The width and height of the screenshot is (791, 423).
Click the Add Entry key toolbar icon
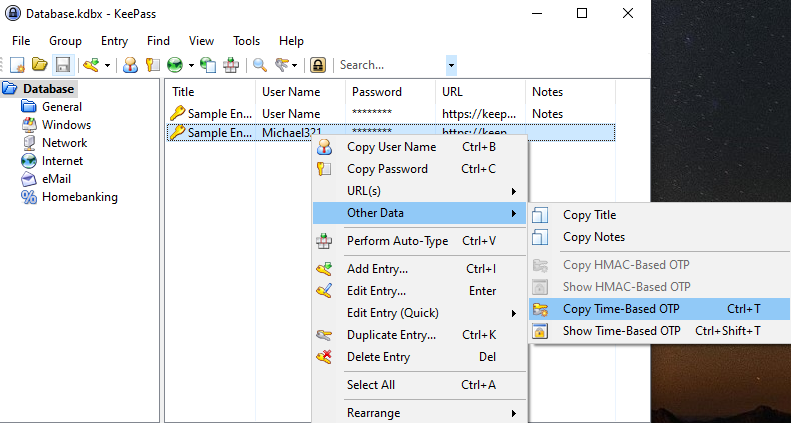pos(90,65)
